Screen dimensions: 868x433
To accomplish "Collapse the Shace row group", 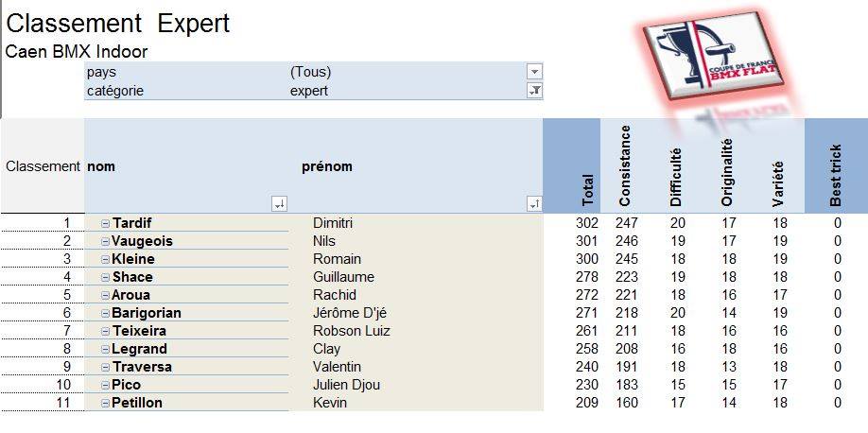I will point(105,277).
